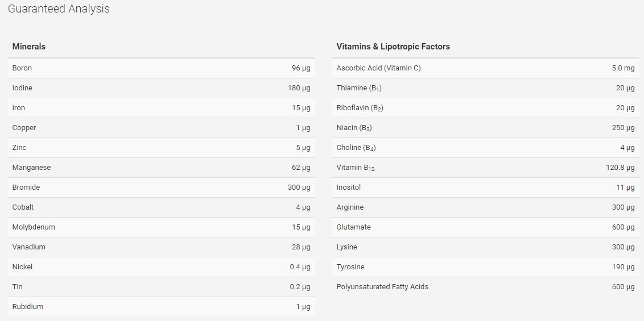Click the Boron row label
This screenshot has width=644, height=321.
[x=22, y=68]
